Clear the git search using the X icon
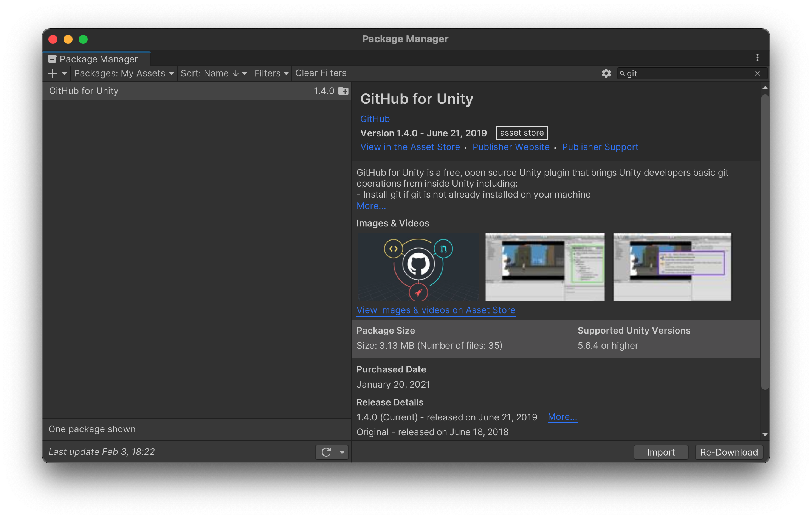812x519 pixels. (758, 73)
